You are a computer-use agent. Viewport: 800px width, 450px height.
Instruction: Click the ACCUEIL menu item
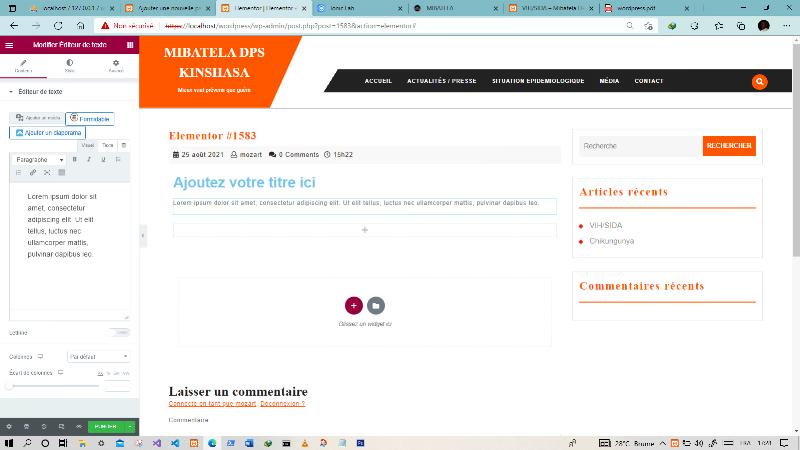click(x=378, y=81)
